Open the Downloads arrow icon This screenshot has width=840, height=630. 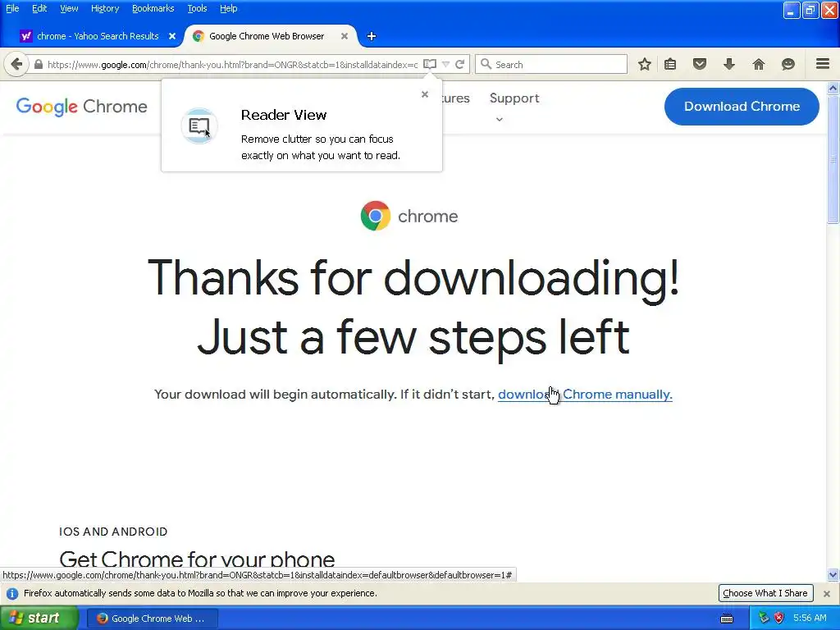pyautogui.click(x=729, y=64)
